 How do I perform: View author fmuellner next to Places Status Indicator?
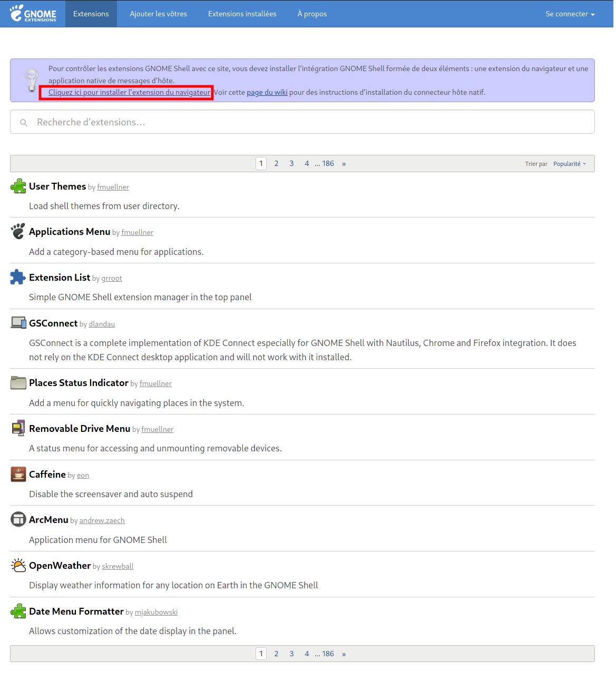point(155,384)
